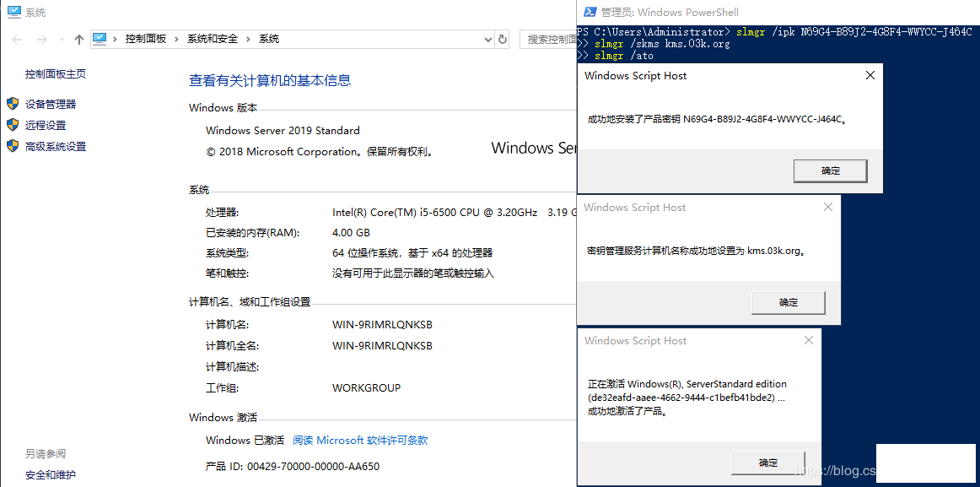The width and height of the screenshot is (980, 487).
Task: Click 4.00 GB memory value
Action: 351,233
